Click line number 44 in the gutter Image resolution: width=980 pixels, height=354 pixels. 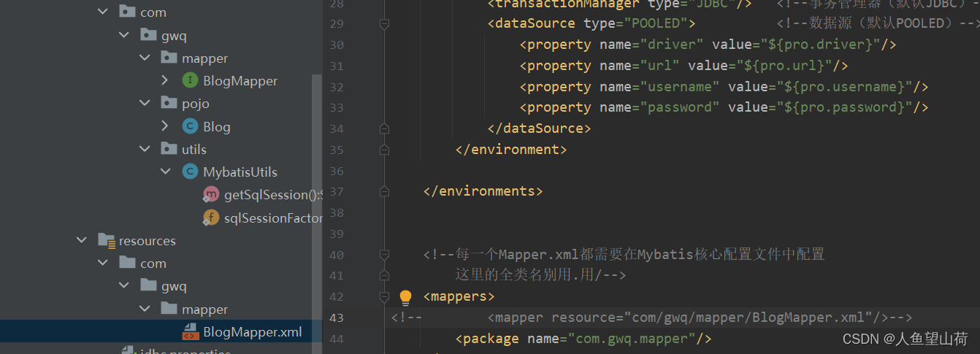coord(336,339)
